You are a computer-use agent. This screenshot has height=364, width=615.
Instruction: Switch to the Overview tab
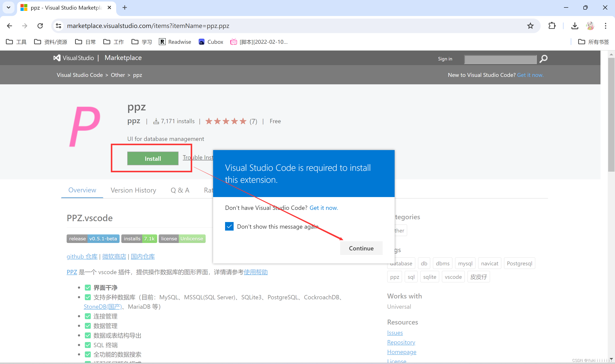coord(82,190)
